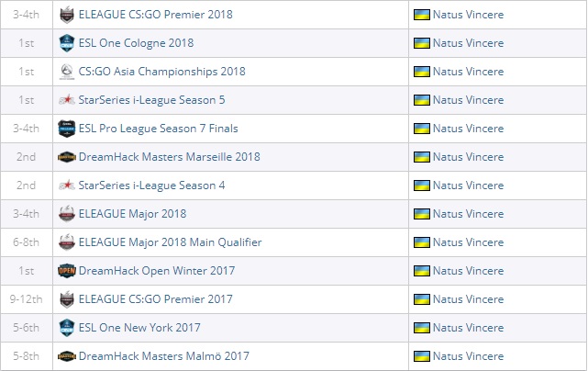The height and width of the screenshot is (371, 588).
Task: Click the ESL One Cologne 2018 logo icon
Action: [67, 43]
